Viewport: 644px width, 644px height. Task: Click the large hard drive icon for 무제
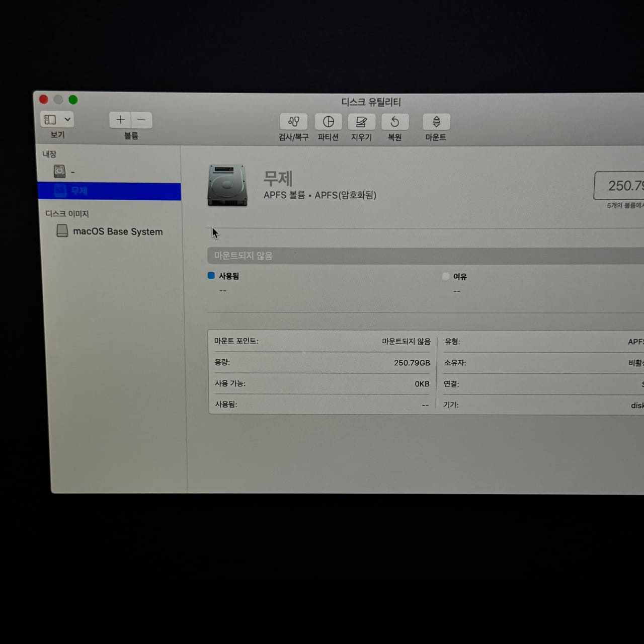pos(227,185)
